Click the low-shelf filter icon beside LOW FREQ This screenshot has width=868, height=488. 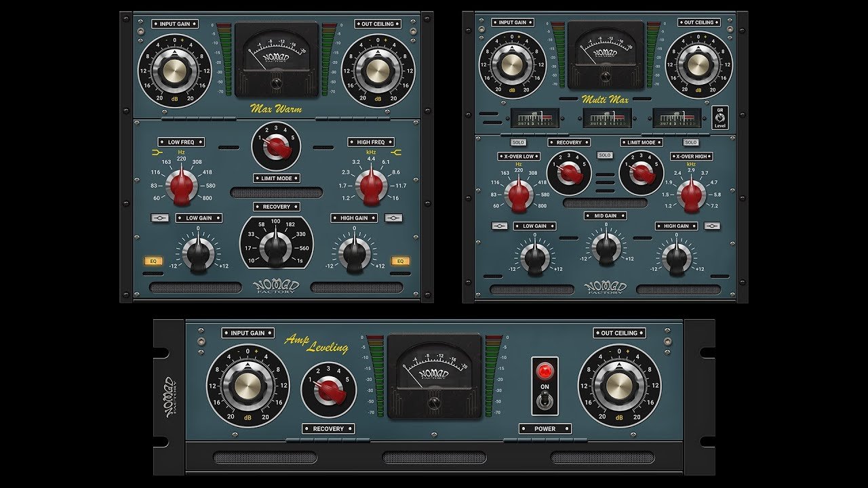pos(158,152)
